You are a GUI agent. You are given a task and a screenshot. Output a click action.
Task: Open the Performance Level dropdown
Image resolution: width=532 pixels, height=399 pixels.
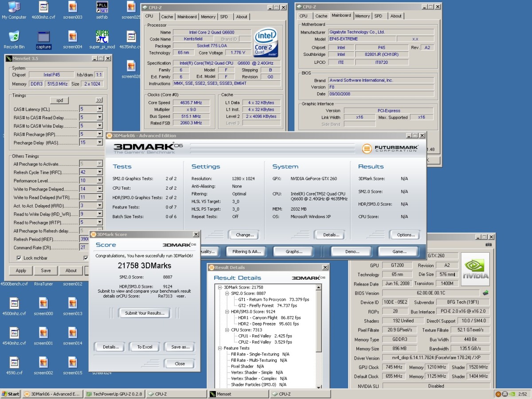click(x=99, y=180)
